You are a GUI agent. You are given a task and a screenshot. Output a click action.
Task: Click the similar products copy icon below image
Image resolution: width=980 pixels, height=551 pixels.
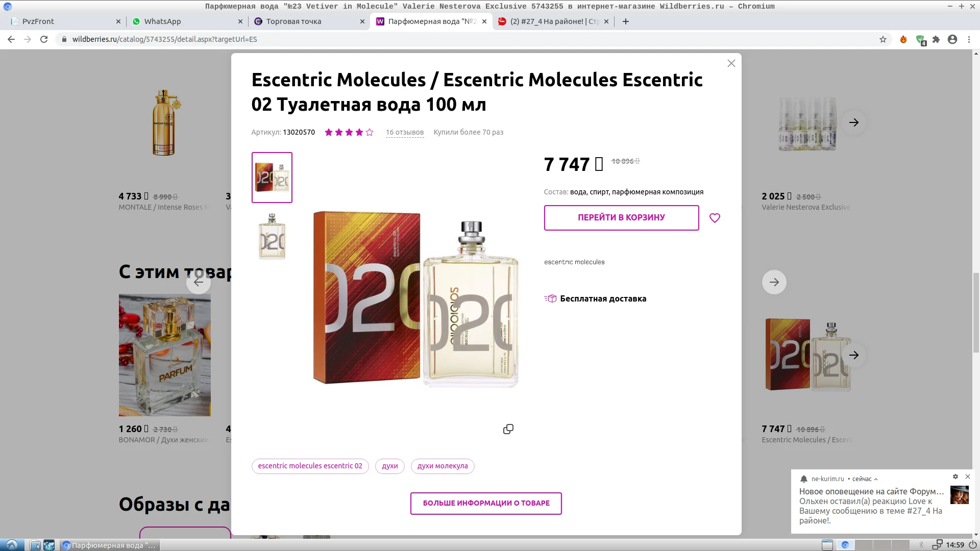click(x=508, y=429)
